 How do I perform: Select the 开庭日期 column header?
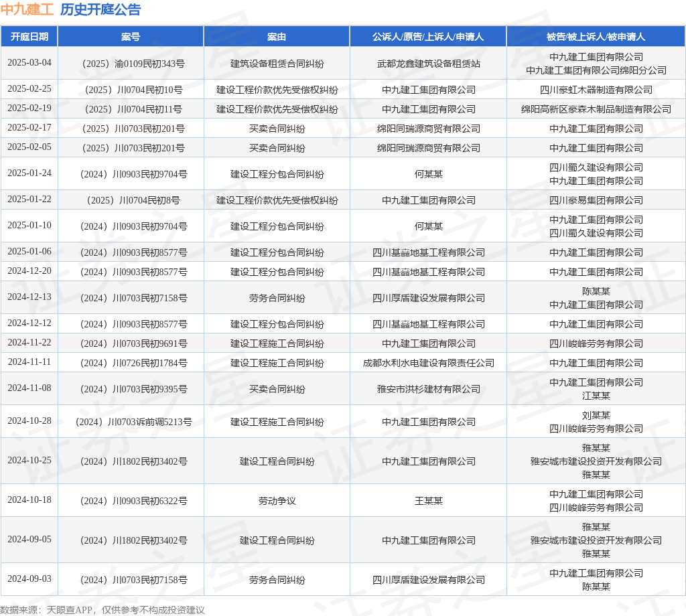pyautogui.click(x=29, y=37)
